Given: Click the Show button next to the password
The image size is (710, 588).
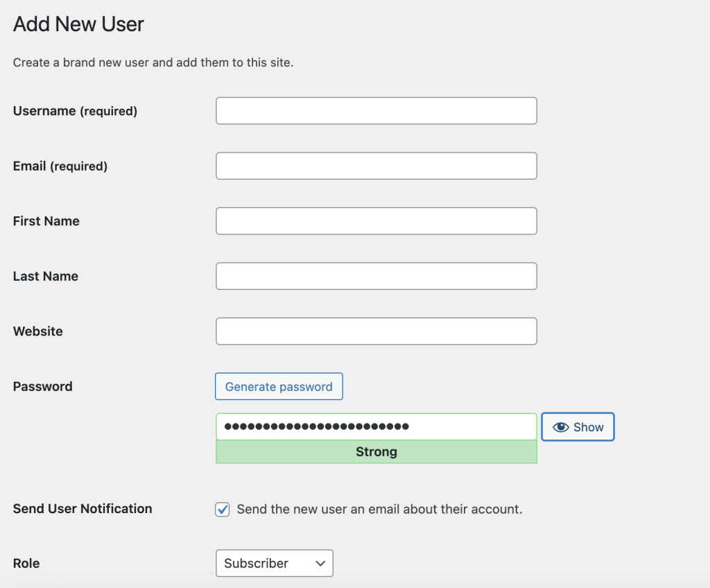Looking at the screenshot, I should (x=578, y=426).
